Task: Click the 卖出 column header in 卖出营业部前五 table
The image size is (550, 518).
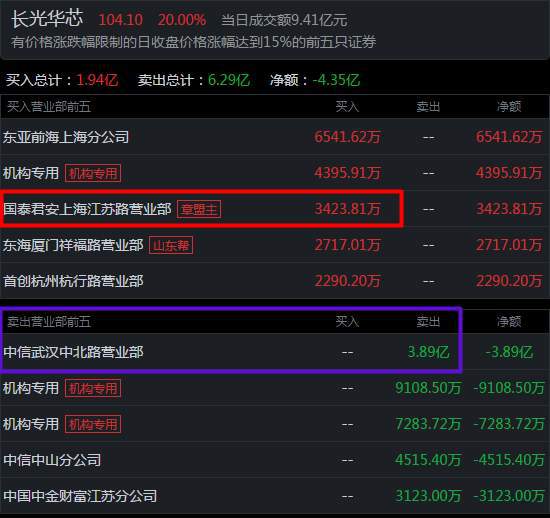Action: click(428, 321)
